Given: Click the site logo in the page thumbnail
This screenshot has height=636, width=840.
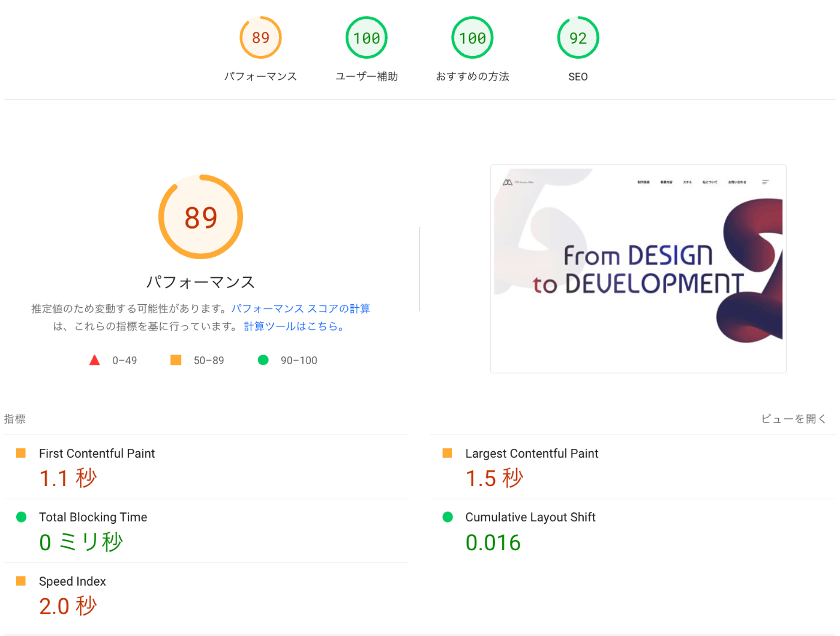Looking at the screenshot, I should (518, 182).
